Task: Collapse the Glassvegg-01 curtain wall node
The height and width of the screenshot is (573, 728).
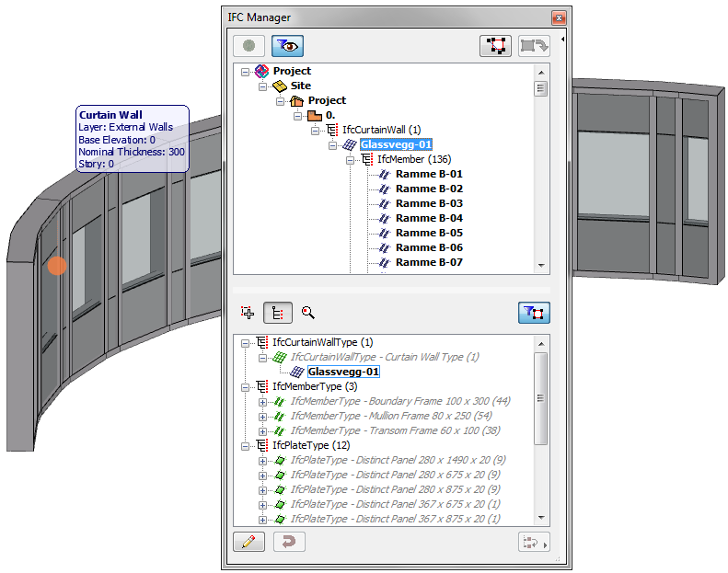Action: coord(333,145)
